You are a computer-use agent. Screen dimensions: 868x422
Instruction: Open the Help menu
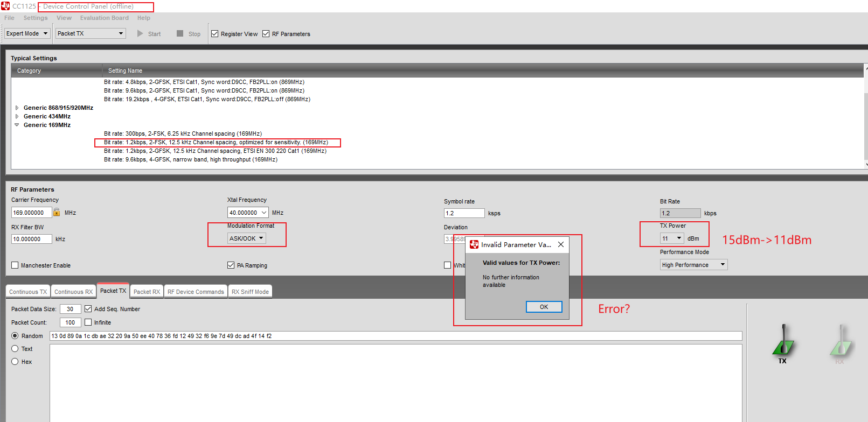click(144, 18)
